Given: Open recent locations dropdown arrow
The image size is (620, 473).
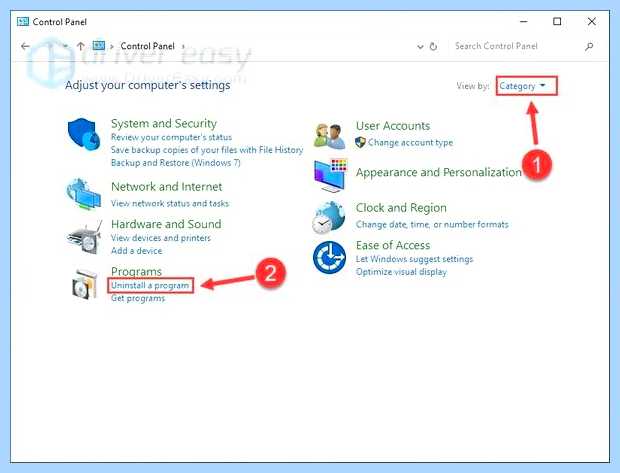Looking at the screenshot, I should [x=65, y=46].
